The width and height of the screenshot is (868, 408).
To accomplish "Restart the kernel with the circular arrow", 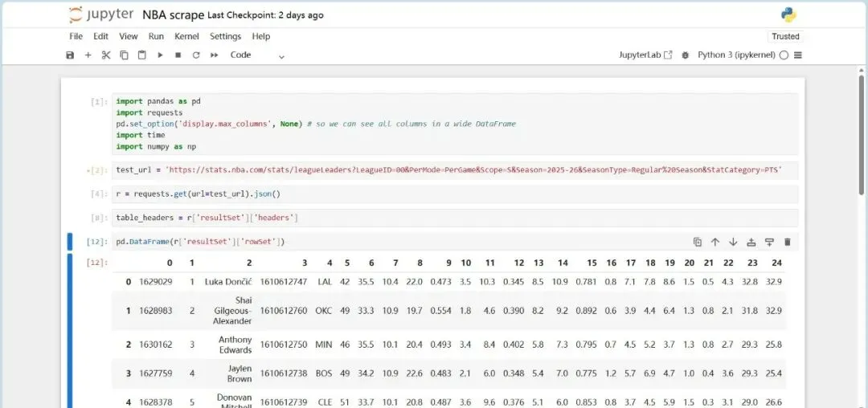I will [196, 55].
